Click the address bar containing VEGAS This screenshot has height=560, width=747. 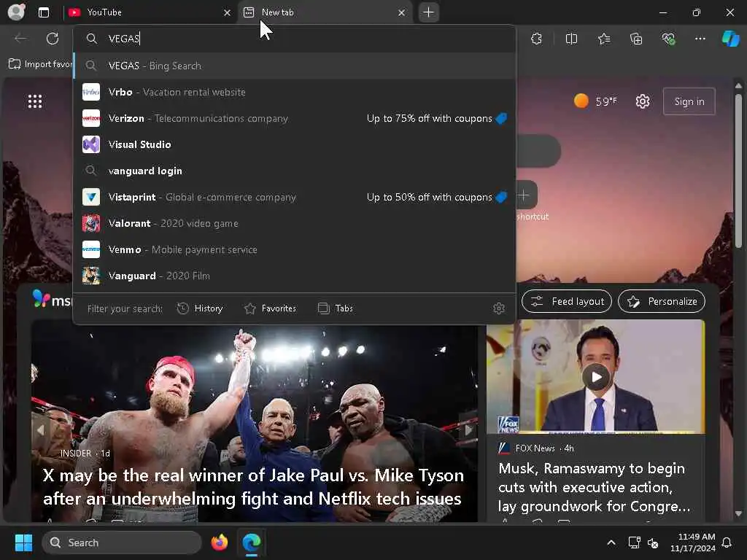click(295, 39)
